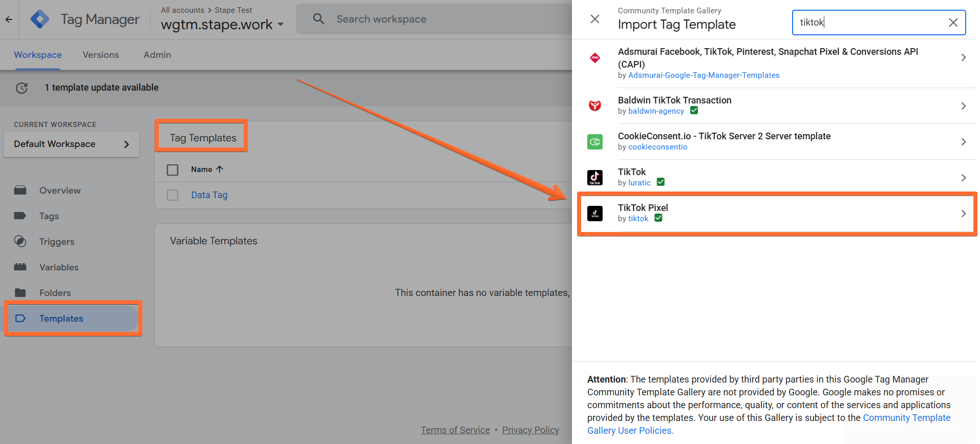Click the CookieConsent.io green logo
This screenshot has width=980, height=444.
pyautogui.click(x=595, y=142)
